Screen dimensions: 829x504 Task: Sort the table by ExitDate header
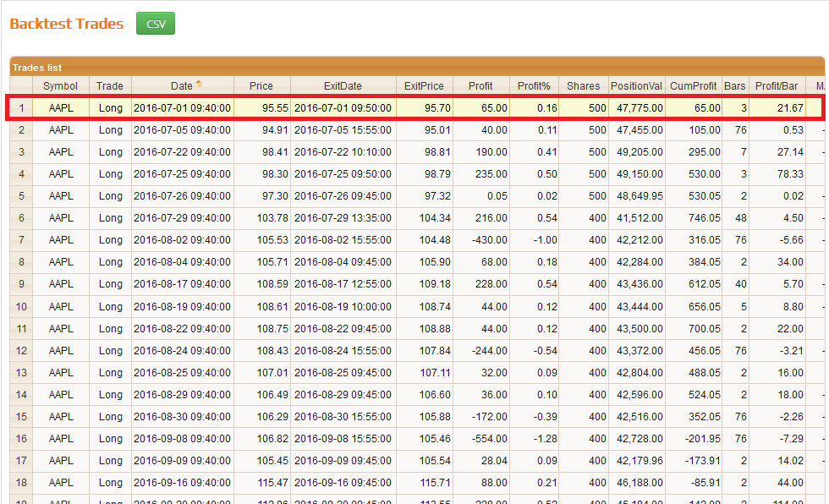tap(343, 86)
